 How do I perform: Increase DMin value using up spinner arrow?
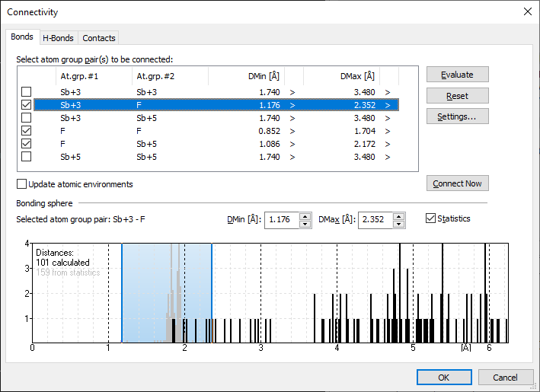click(305, 216)
